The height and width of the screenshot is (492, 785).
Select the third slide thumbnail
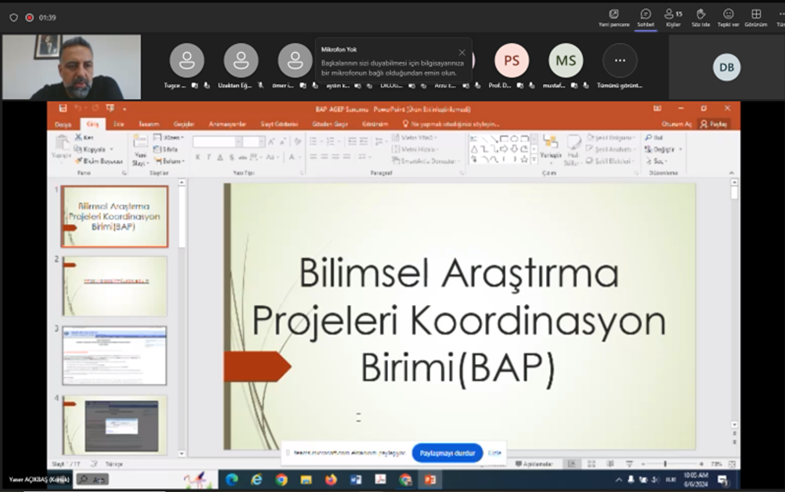pyautogui.click(x=114, y=355)
